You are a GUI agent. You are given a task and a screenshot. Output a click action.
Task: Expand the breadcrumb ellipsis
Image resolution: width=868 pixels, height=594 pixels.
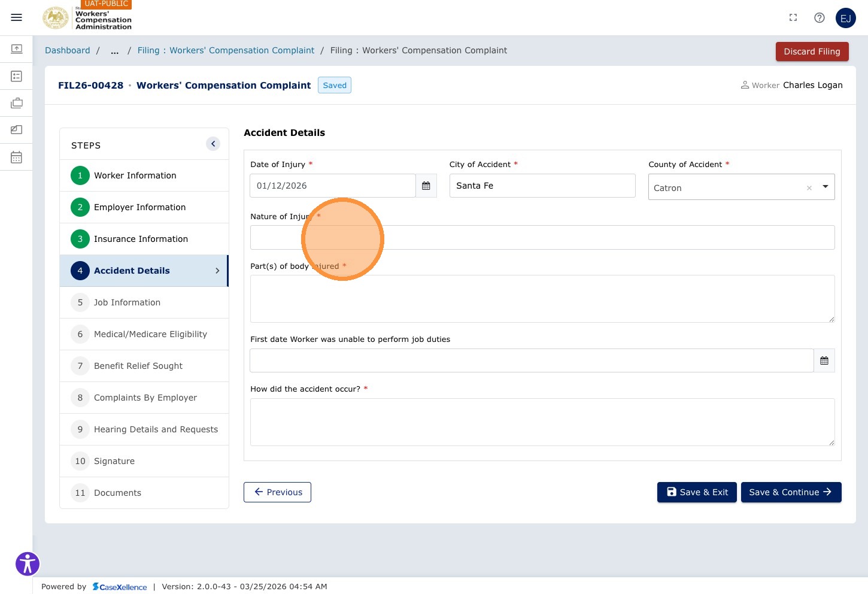click(x=114, y=51)
